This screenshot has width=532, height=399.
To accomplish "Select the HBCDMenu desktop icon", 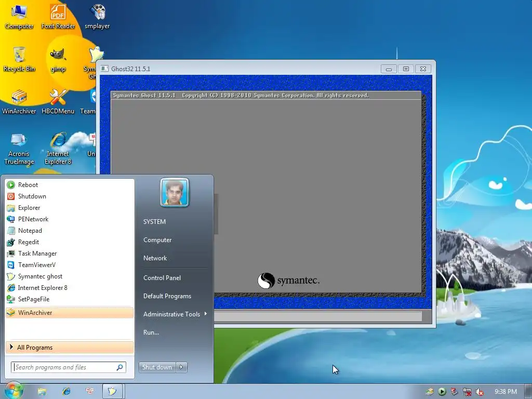I will 58,102.
